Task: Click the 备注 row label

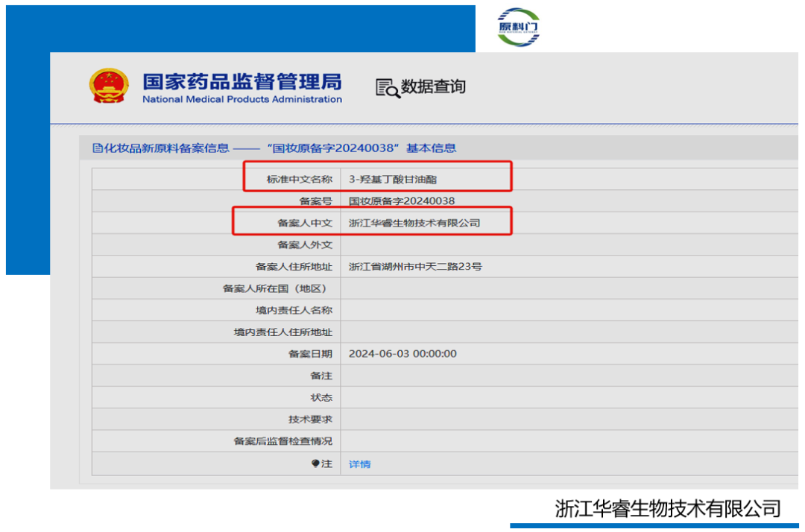Action: click(321, 376)
